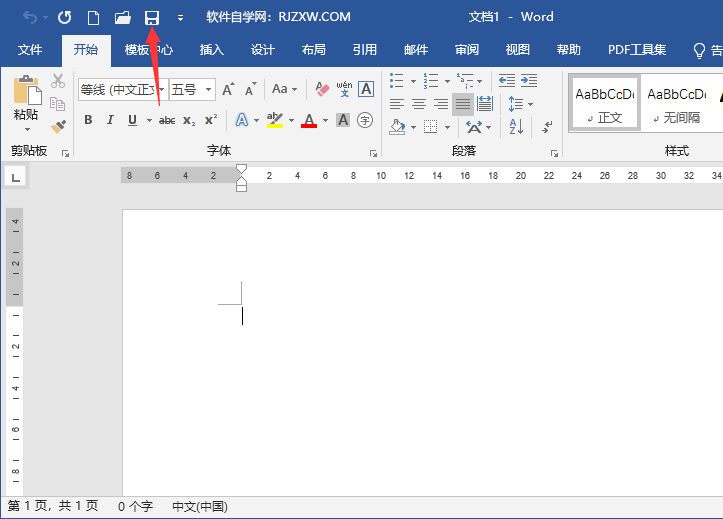723x519 pixels.
Task: Open Paragraph dialog launcher
Action: coord(554,153)
